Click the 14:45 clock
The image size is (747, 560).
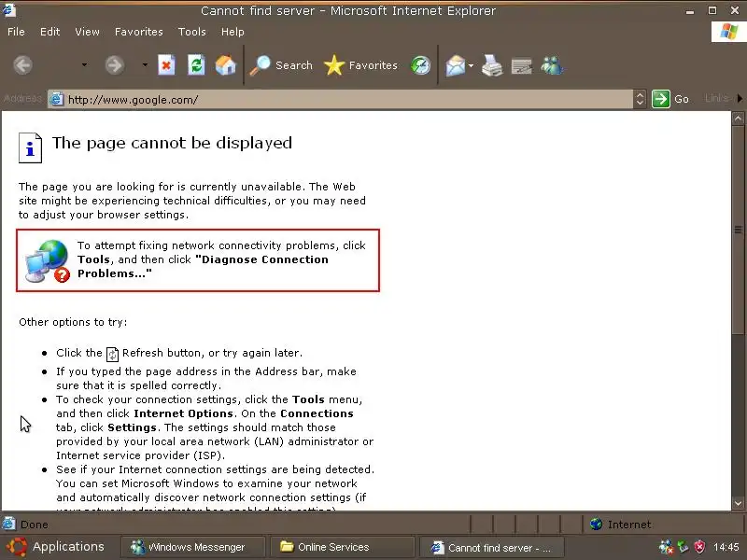point(726,547)
